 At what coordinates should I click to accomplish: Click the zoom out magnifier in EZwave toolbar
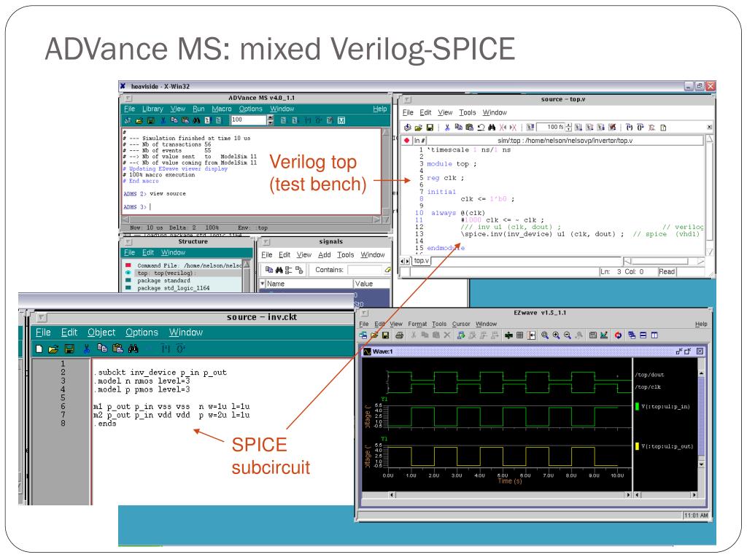(568, 335)
